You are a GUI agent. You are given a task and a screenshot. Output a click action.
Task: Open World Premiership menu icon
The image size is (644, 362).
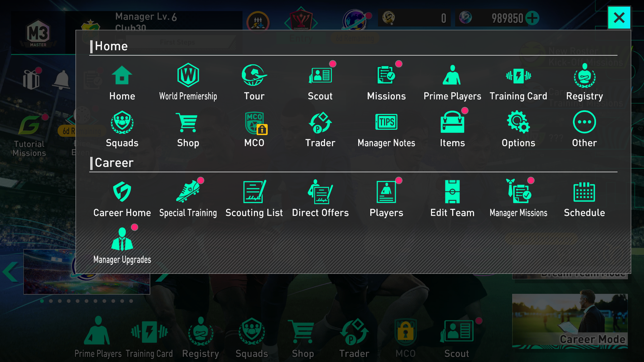(x=188, y=75)
